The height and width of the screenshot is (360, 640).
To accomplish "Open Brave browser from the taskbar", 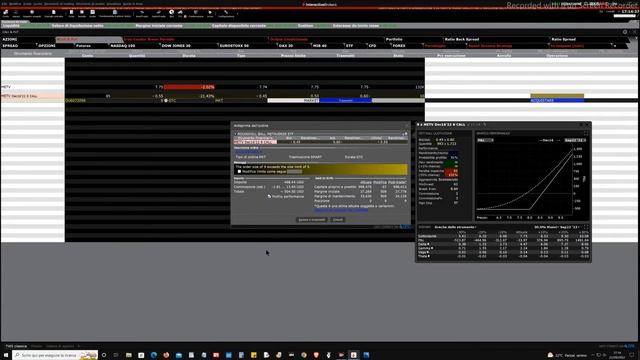I will click(316, 355).
